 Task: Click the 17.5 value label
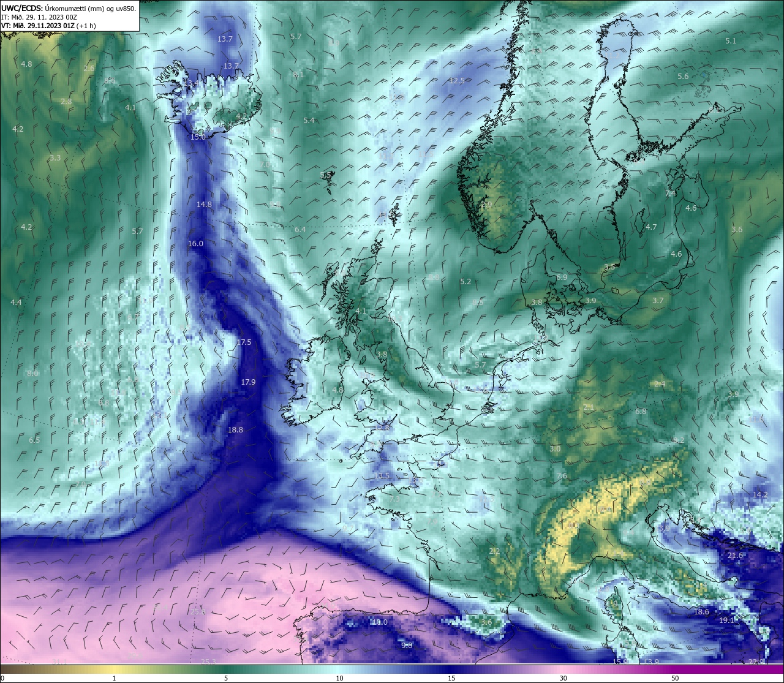244,342
